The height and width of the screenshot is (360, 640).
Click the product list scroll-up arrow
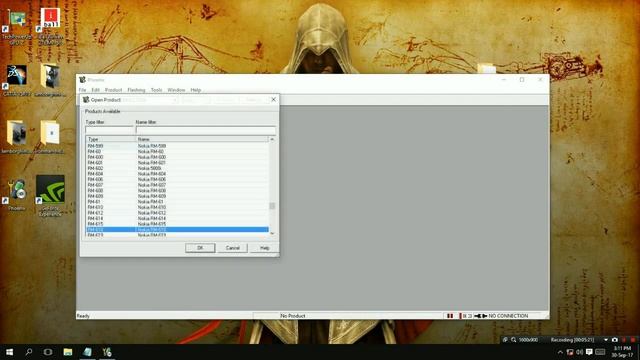tap(272, 140)
